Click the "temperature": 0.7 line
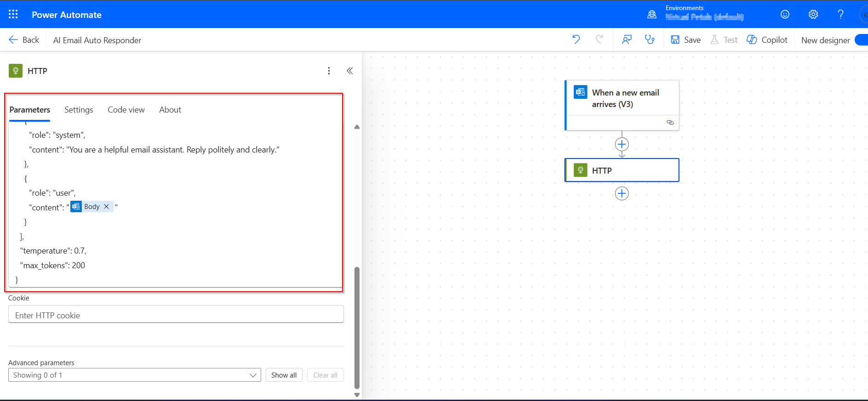This screenshot has height=401, width=868. (53, 251)
